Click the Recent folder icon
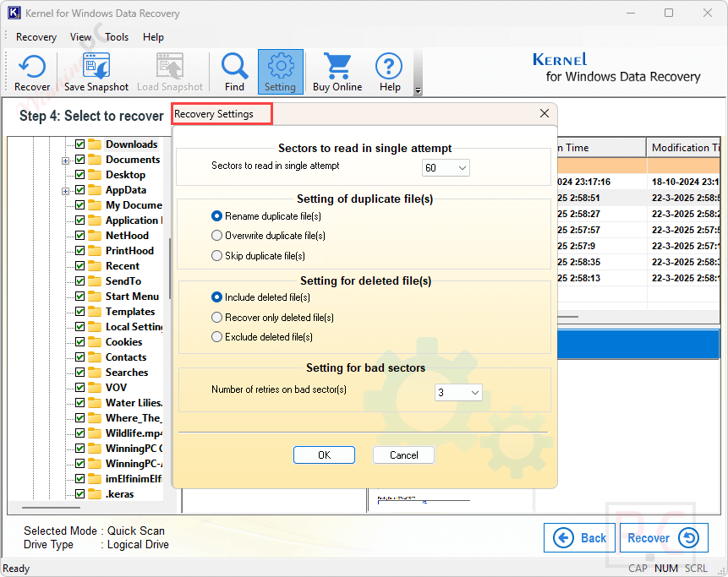This screenshot has height=577, width=728. [x=95, y=266]
